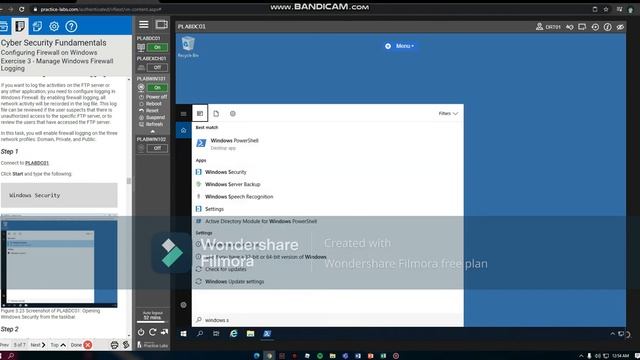Click the remote taskbar search magnifier icon
640x360 pixels.
pyautogui.click(x=200, y=334)
